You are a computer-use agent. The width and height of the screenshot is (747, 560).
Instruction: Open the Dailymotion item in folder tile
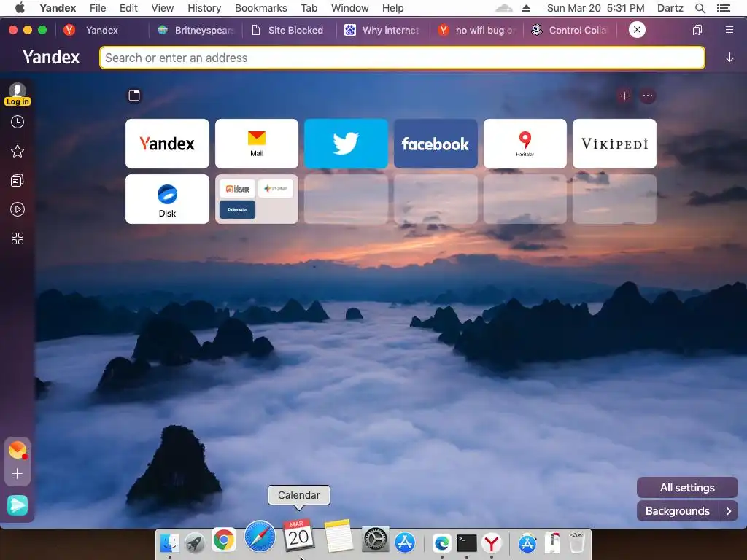237,209
